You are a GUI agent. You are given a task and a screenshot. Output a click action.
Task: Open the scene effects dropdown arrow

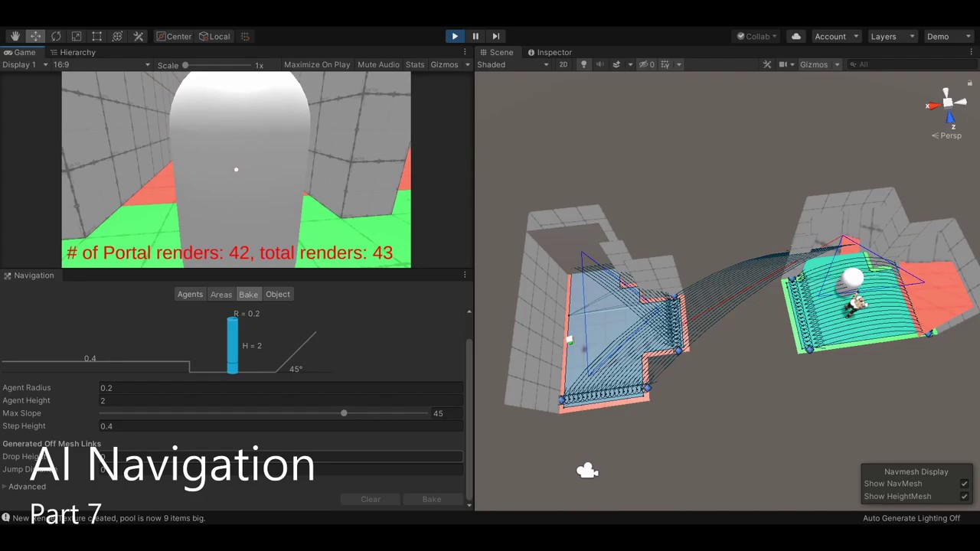[x=630, y=64]
